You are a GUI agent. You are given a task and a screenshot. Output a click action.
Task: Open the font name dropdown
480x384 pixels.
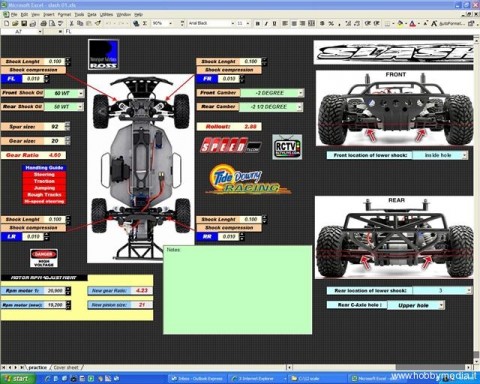point(233,23)
